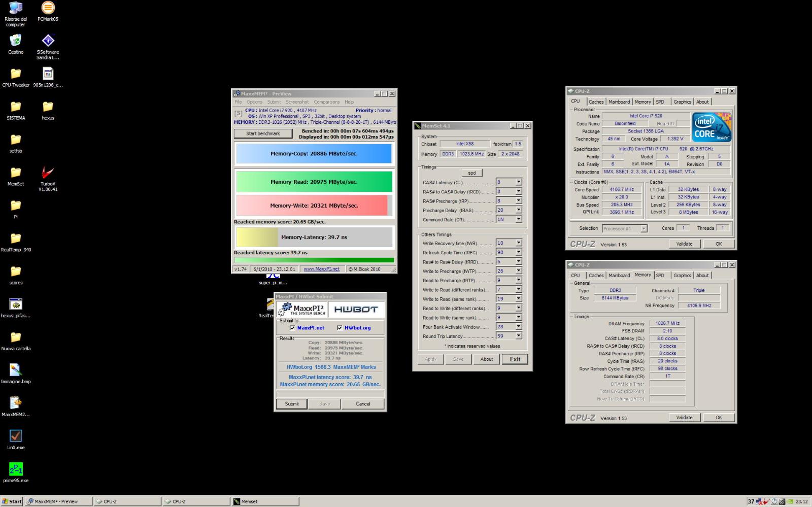Image resolution: width=812 pixels, height=507 pixels.
Task: Switch to Mainboard tab in top CPU-Z
Action: point(619,102)
